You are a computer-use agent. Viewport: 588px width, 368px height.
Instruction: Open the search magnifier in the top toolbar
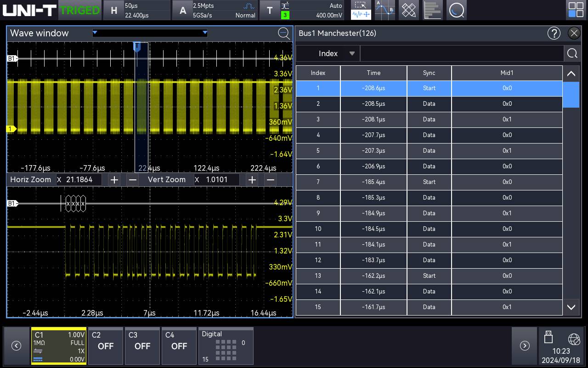[456, 10]
